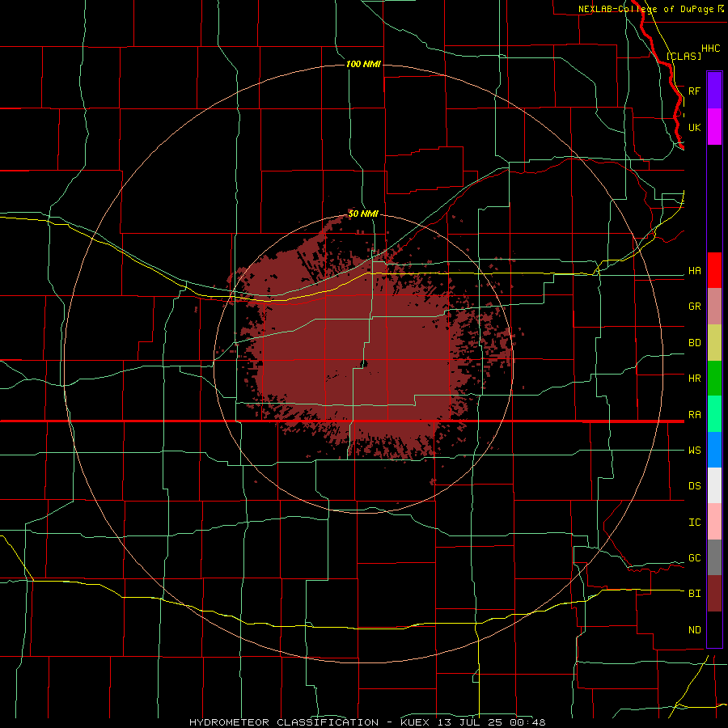Screen dimensions: 728x728
Task: Click the 'ND' legend label
Action: click(x=695, y=630)
